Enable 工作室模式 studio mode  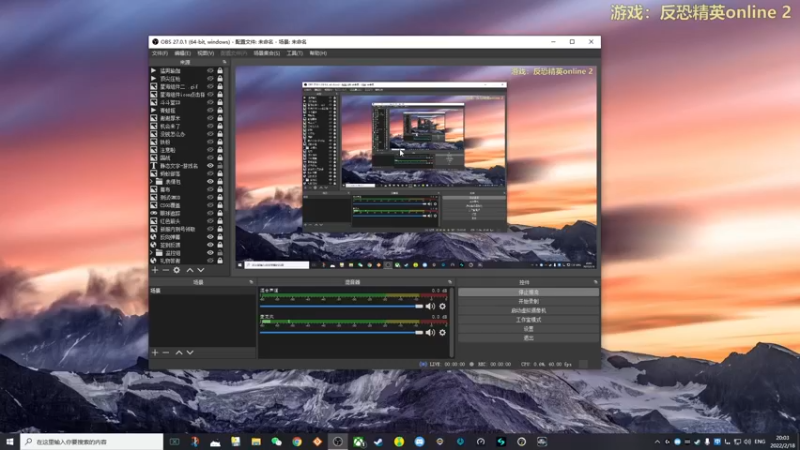pos(528,320)
